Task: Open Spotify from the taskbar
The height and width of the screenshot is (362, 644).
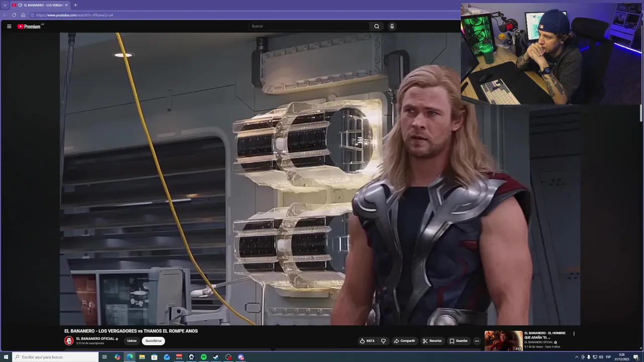Action: pos(204,357)
